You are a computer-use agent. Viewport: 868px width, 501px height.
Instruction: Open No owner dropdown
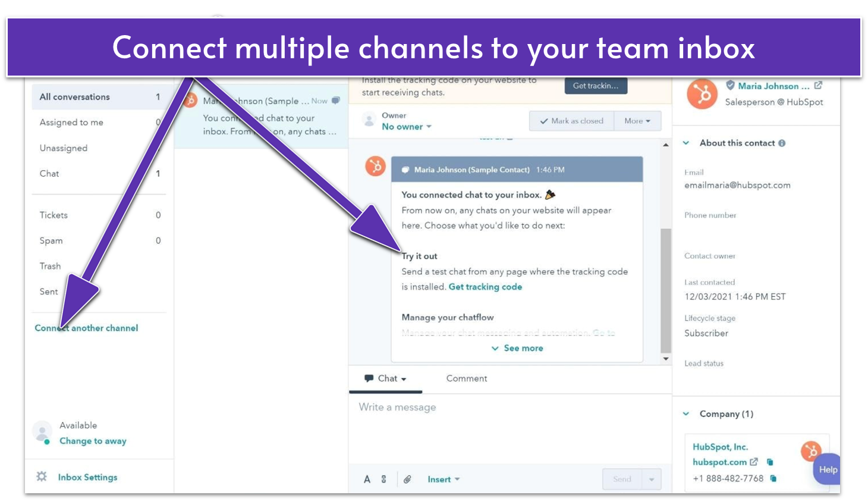[x=407, y=127]
